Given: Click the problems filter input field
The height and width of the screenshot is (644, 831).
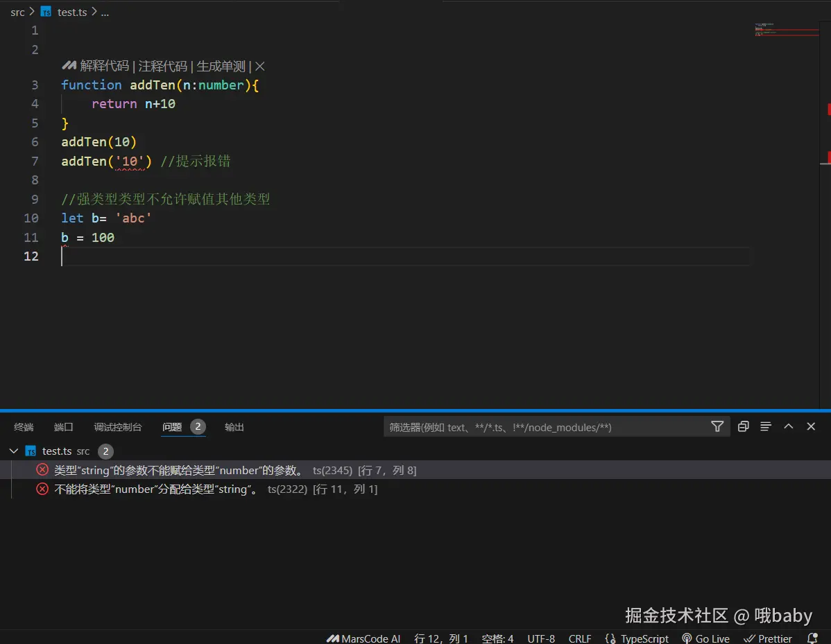Looking at the screenshot, I should 546,427.
